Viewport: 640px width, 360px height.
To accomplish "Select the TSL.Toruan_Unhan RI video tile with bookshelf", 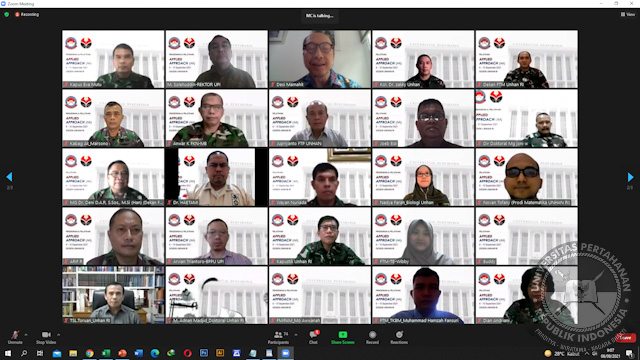I will click(113, 295).
